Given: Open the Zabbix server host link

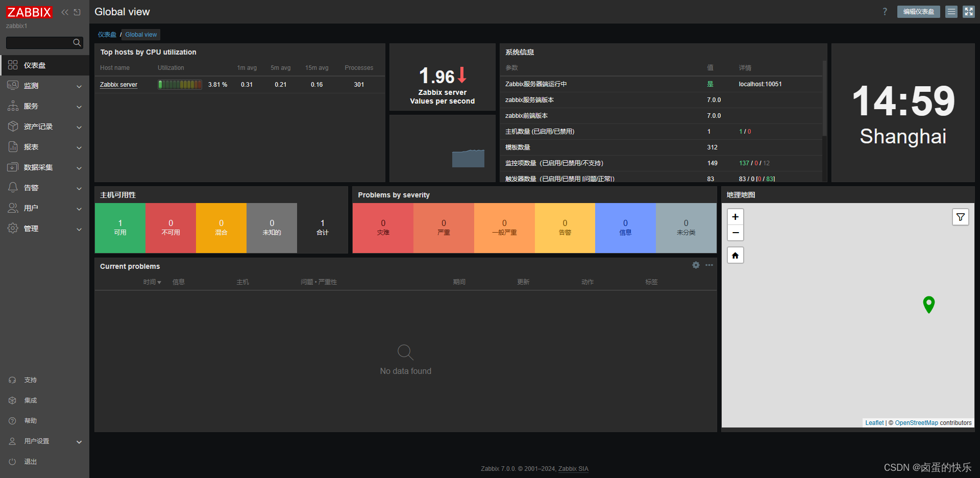Looking at the screenshot, I should [x=118, y=85].
